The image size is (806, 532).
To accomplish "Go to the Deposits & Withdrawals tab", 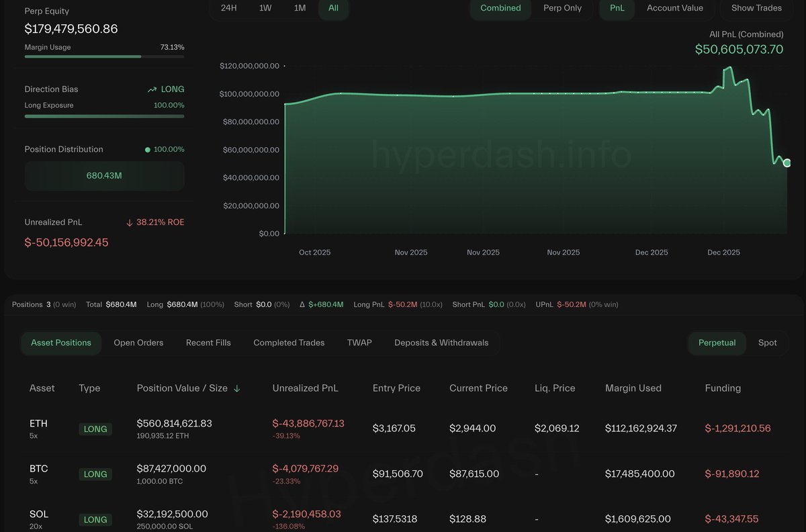I will coord(441,343).
